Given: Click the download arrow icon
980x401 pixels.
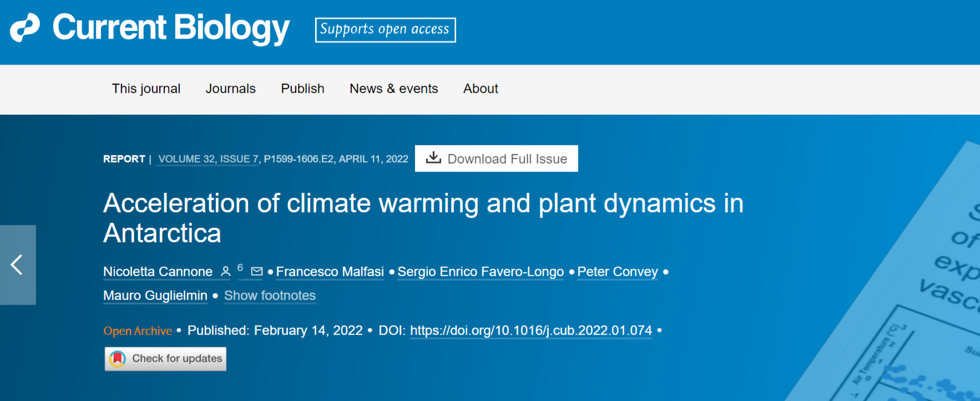Looking at the screenshot, I should 433,158.
